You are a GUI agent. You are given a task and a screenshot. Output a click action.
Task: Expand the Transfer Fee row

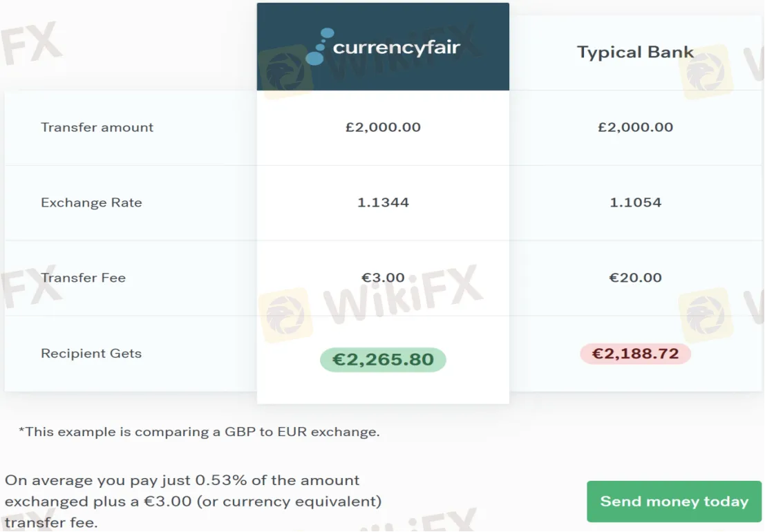tap(83, 278)
